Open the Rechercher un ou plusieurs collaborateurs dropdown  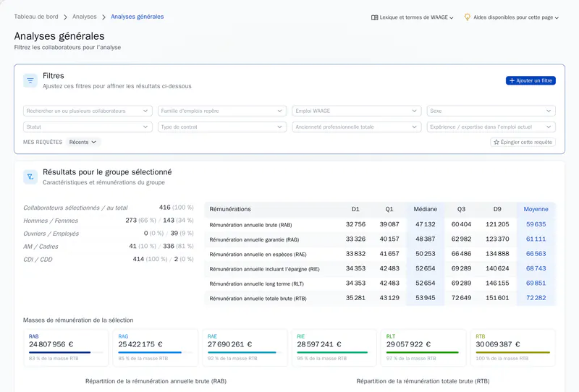pos(88,111)
